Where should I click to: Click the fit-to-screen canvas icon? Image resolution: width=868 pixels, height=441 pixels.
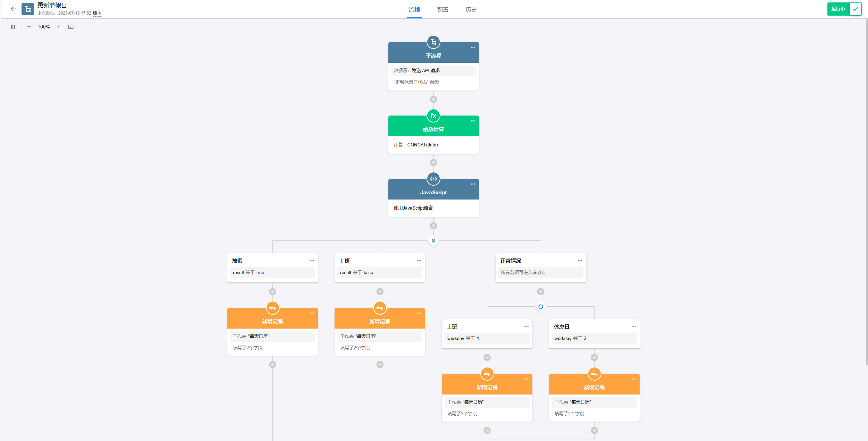(x=71, y=27)
